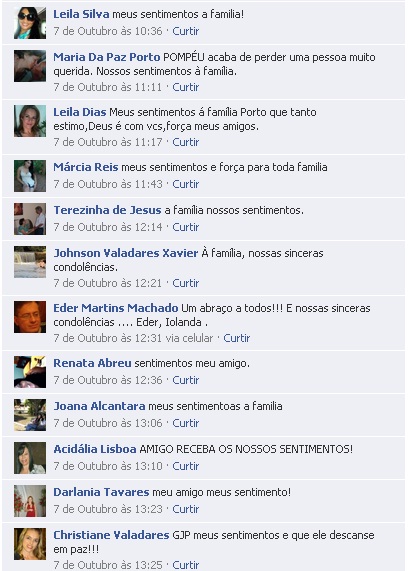Like Leila Silva's comment with Curtir
This screenshot has height=571, width=408.
(x=186, y=31)
